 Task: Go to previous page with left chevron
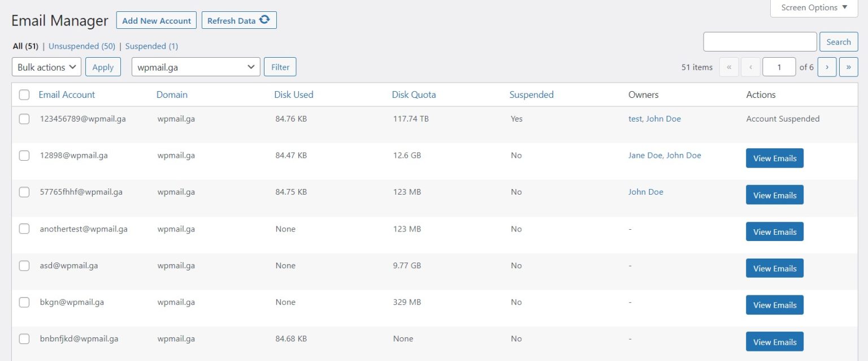[x=750, y=67]
